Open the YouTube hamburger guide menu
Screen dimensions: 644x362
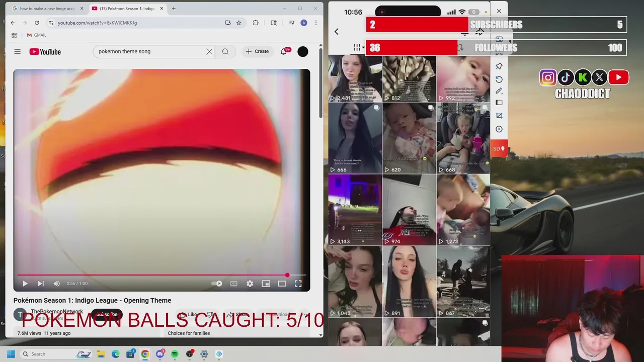[x=17, y=51]
